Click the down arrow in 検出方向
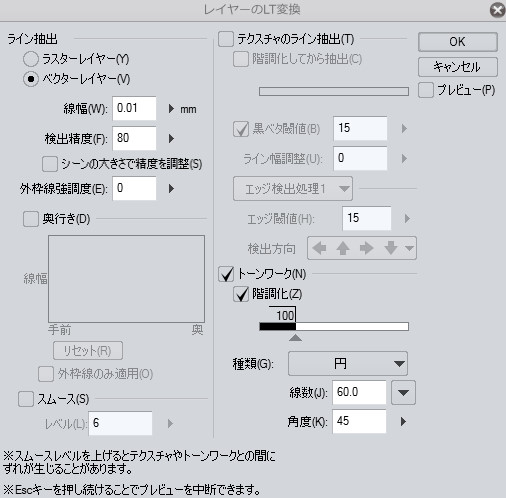 point(390,248)
